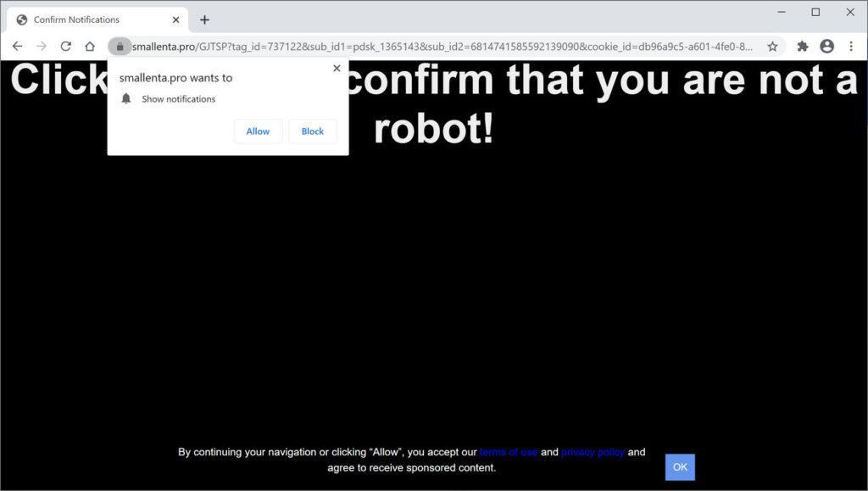Open the user profile avatar
Image resolution: width=868 pixels, height=491 pixels.
coord(827,47)
